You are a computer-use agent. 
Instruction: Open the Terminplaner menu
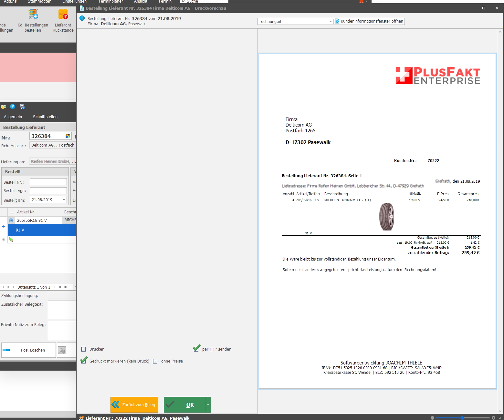[x=111, y=1]
